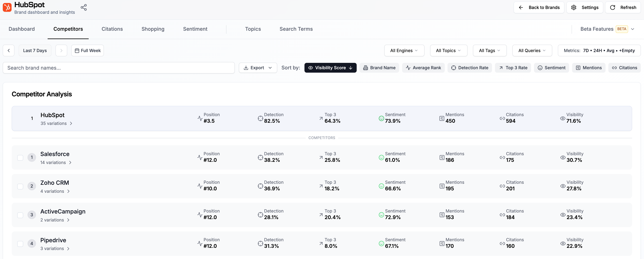Click the HubSpot row Position pulse icon
Screen dimensions: 644x259
point(200,118)
